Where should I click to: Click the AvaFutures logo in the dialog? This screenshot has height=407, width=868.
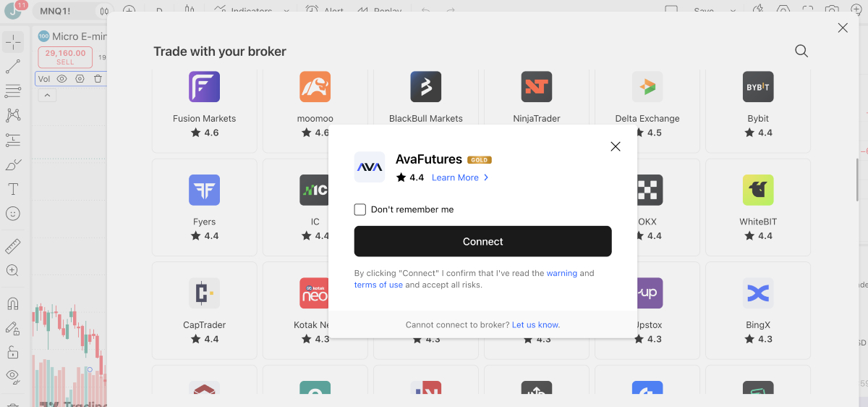[370, 167]
